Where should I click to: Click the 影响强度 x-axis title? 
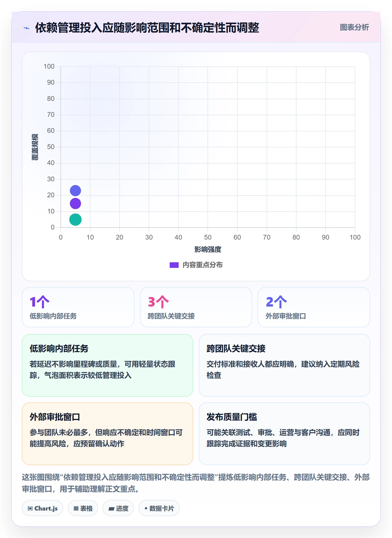(208, 249)
